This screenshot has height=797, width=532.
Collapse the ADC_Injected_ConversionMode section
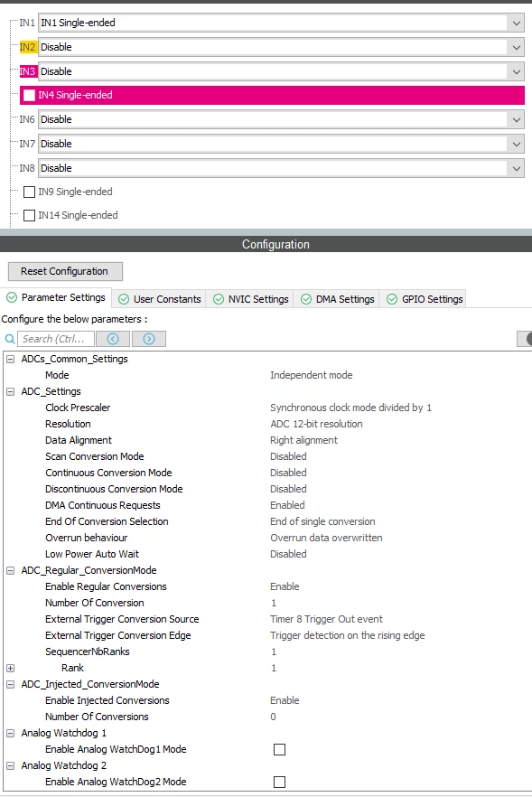pos(10,684)
